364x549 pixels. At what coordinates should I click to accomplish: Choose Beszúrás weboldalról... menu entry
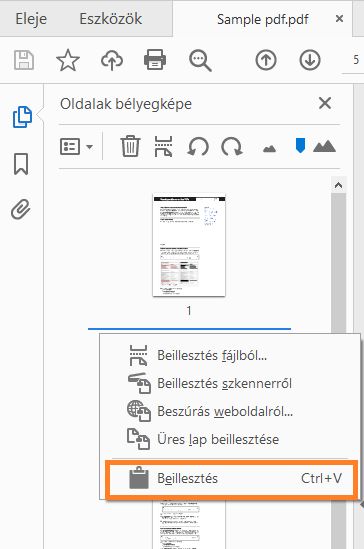pyautogui.click(x=230, y=411)
